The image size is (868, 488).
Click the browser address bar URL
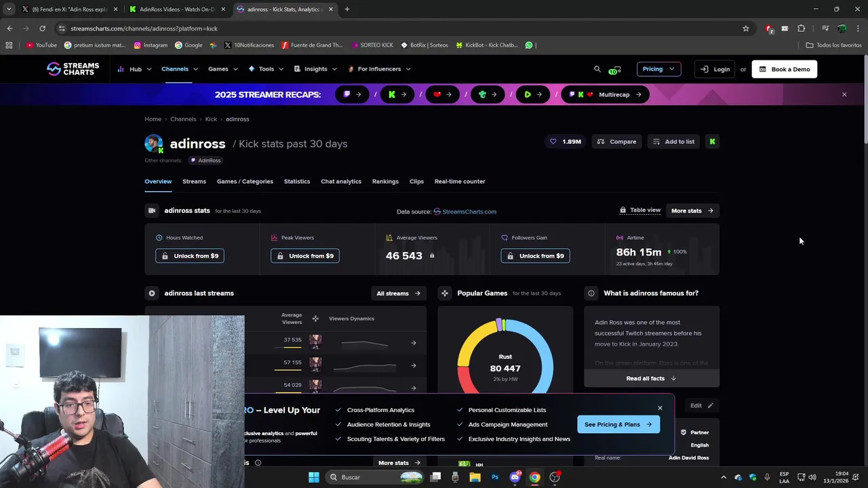click(144, 28)
